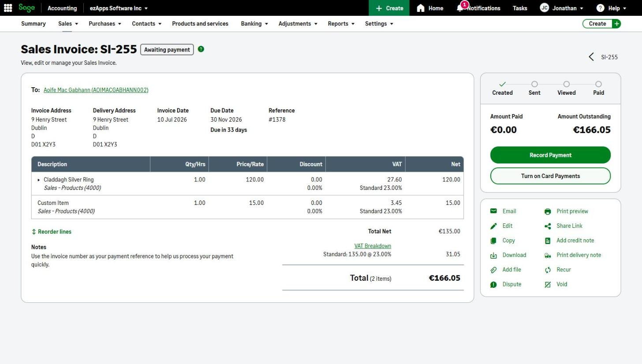The width and height of the screenshot is (642, 364).
Task: Click the Recur arrows icon
Action: pyautogui.click(x=548, y=270)
